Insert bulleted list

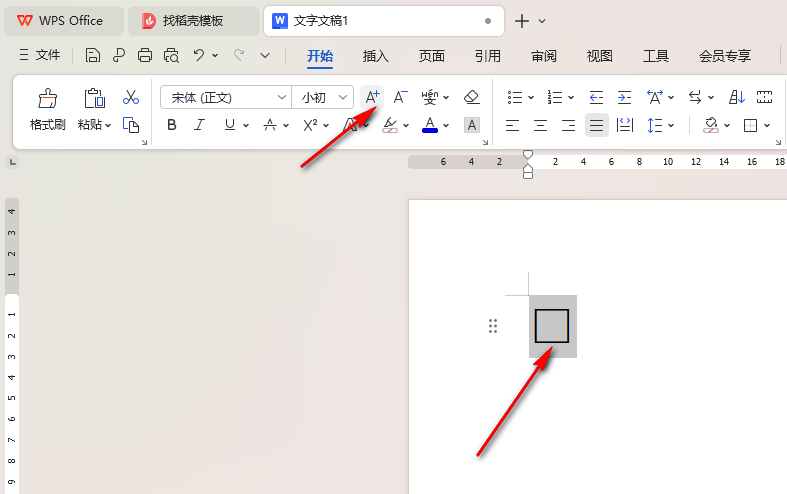[514, 97]
